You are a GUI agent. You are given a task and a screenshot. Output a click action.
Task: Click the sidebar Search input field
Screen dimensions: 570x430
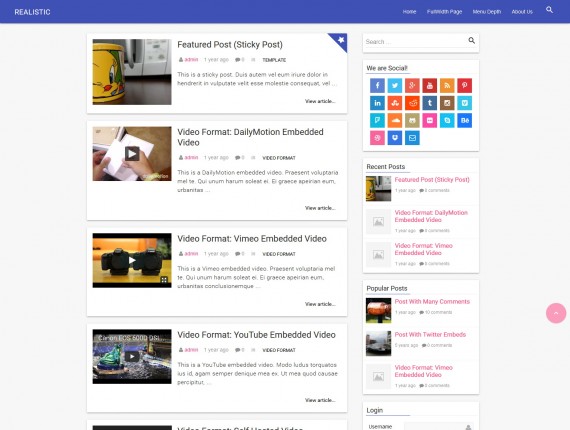coord(416,41)
